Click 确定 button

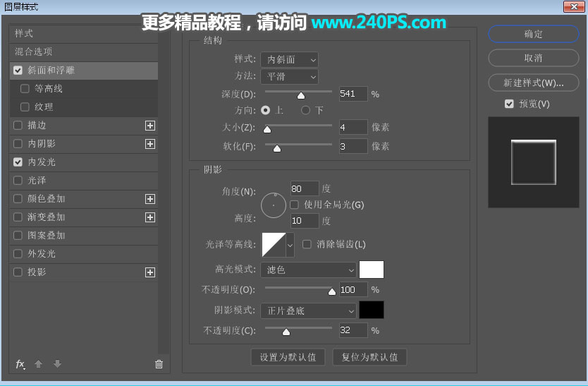pyautogui.click(x=534, y=34)
